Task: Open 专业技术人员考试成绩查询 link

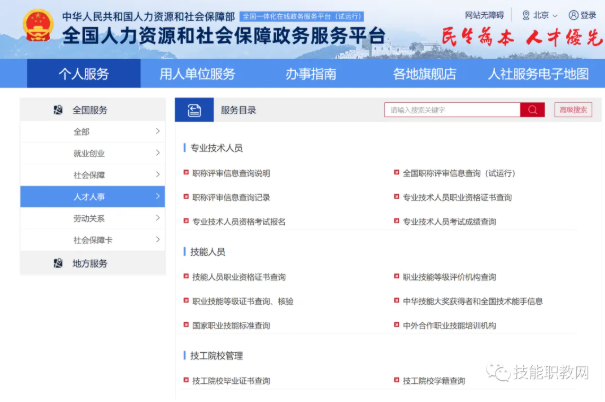Action: click(450, 221)
